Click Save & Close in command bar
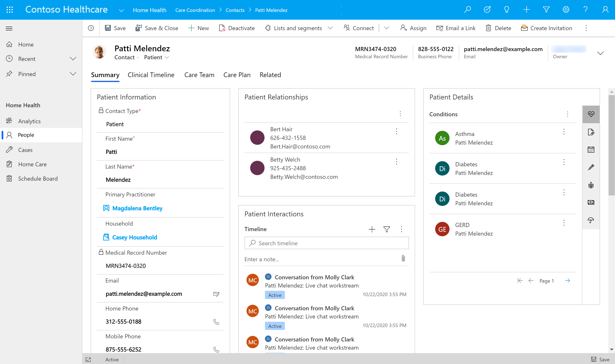Viewport: 615px width, 364px height. 157,28
